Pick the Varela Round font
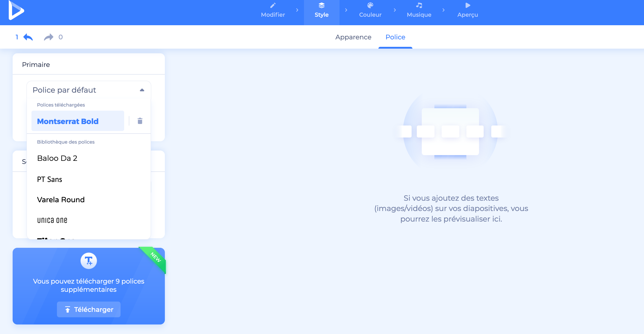The height and width of the screenshot is (334, 644). coord(61,199)
